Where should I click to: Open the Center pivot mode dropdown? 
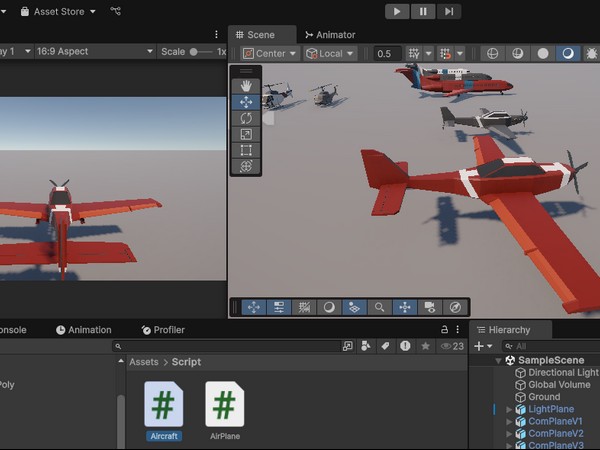[269, 53]
